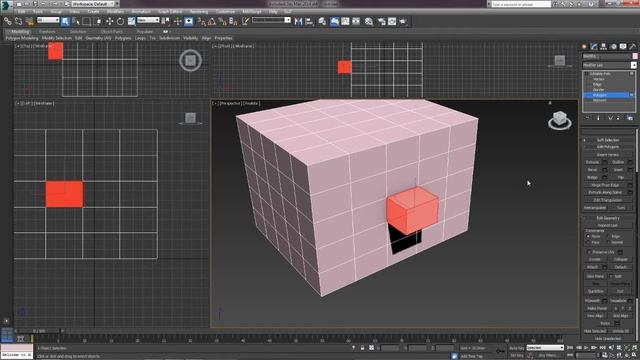Click the Render Production teapot icon
The height and width of the screenshot is (360, 640).
(x=403, y=21)
